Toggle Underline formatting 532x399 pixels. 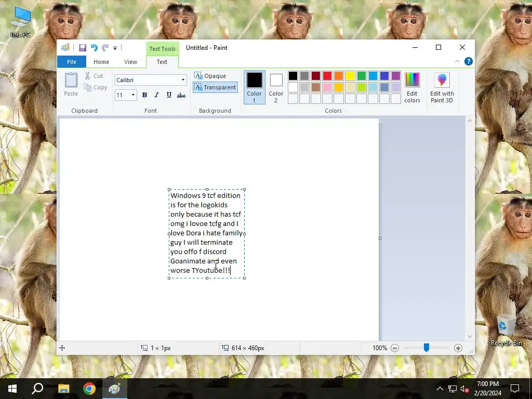169,95
